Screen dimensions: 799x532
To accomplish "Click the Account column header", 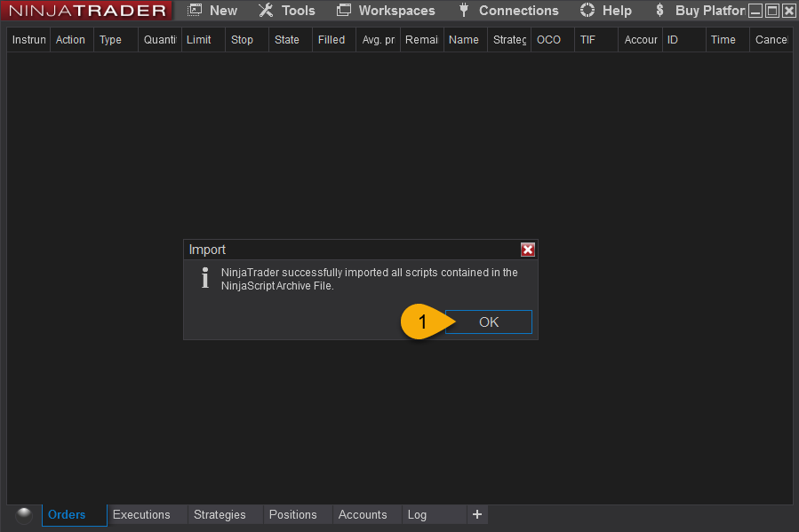I will point(640,40).
